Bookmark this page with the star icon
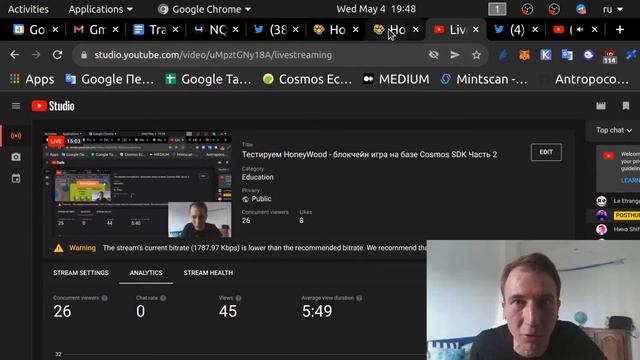 point(476,55)
